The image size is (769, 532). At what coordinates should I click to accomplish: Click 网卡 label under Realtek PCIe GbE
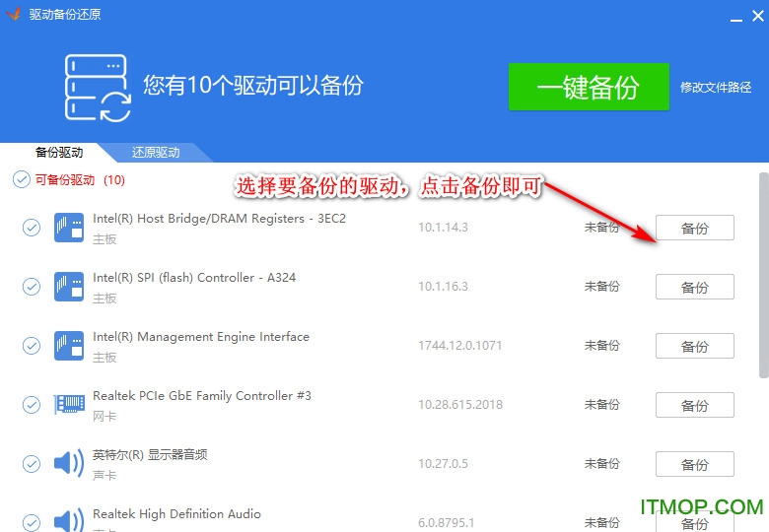pyautogui.click(x=105, y=417)
